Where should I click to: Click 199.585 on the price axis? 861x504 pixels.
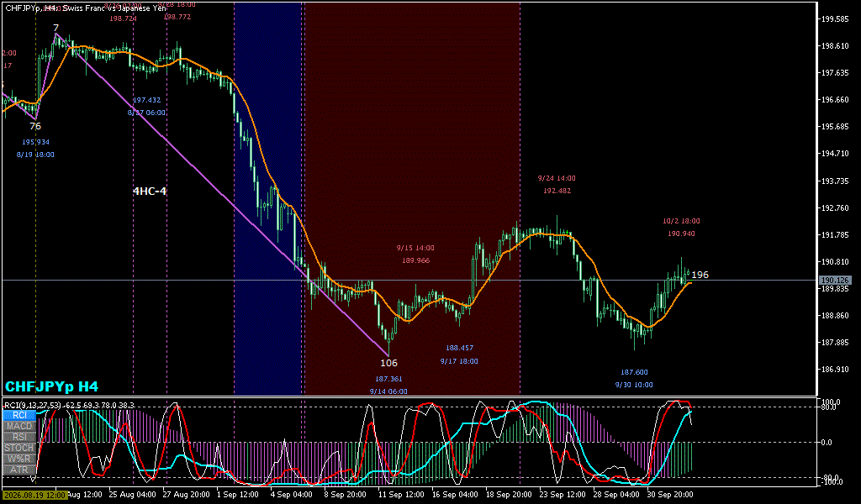coord(835,19)
